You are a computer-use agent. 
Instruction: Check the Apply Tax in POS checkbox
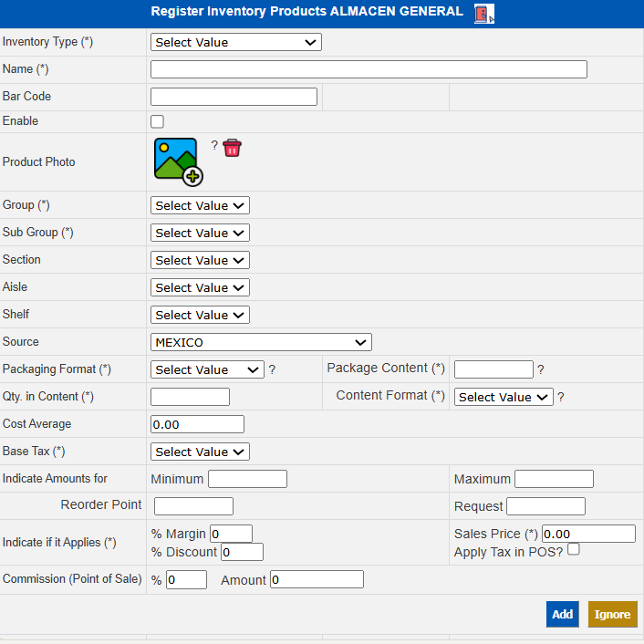[574, 550]
